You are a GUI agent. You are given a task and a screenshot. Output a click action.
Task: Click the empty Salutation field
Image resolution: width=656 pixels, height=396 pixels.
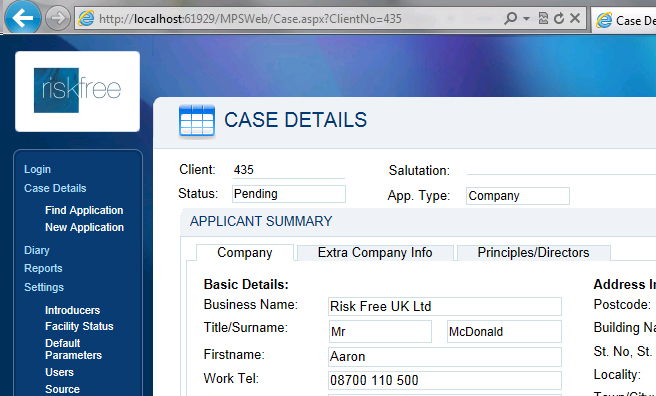561,169
